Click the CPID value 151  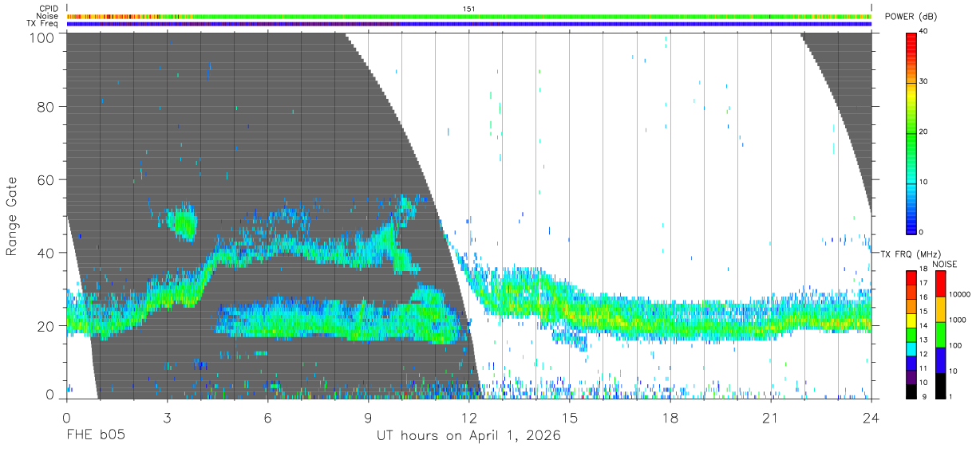(x=468, y=9)
